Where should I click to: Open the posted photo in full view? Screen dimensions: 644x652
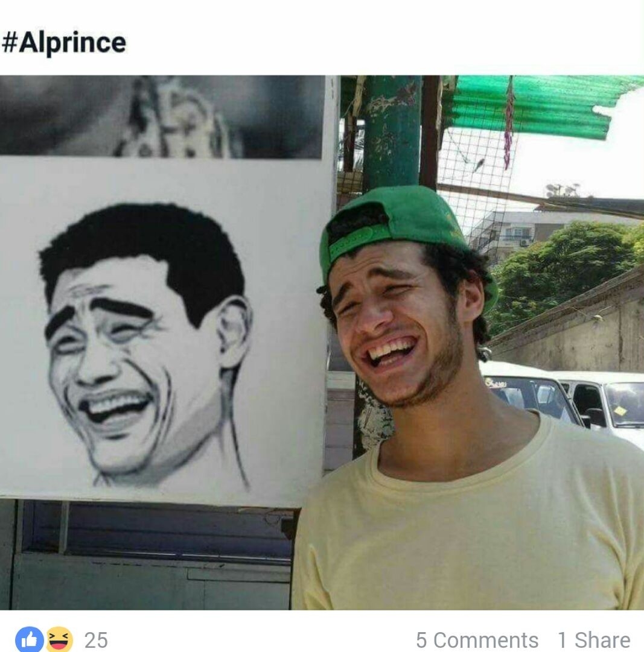pyautogui.click(x=322, y=342)
